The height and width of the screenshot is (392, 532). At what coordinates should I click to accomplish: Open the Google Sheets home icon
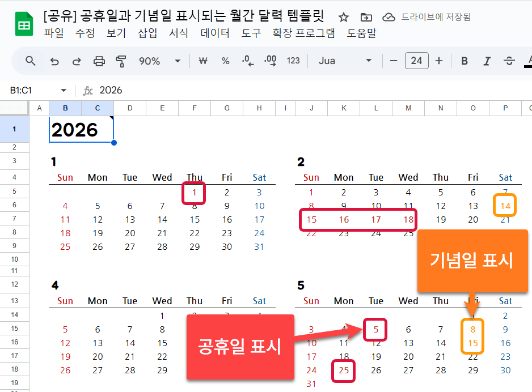pos(23,25)
